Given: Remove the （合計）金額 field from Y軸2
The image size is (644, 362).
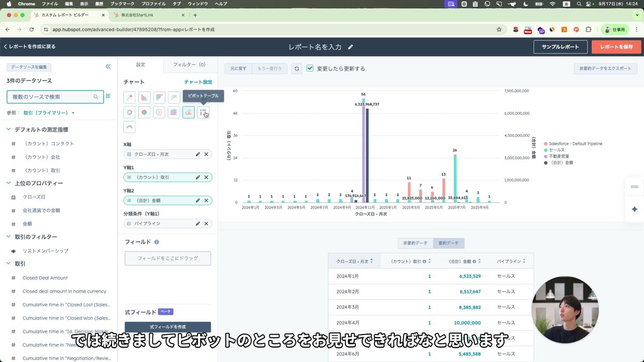Looking at the screenshot, I should [x=206, y=200].
